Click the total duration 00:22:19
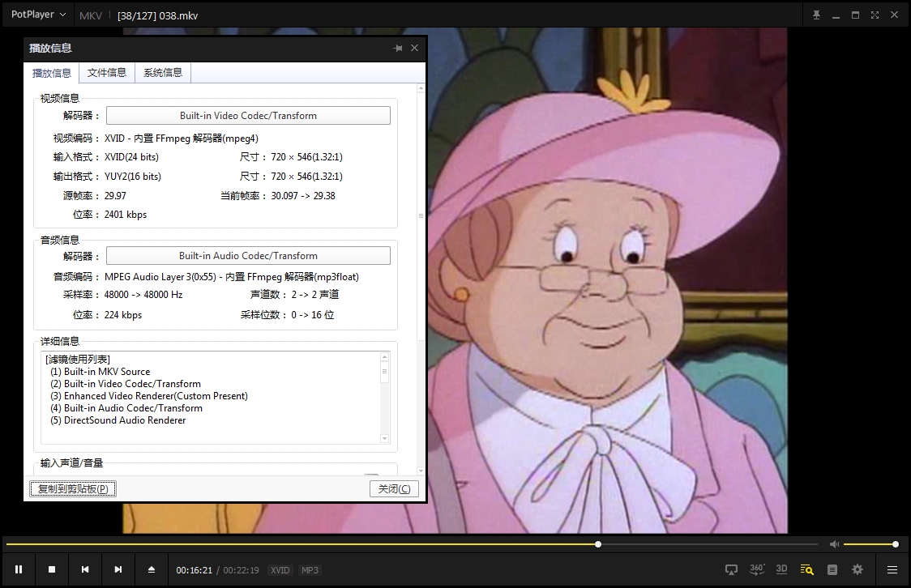This screenshot has width=911, height=588. pos(241,570)
